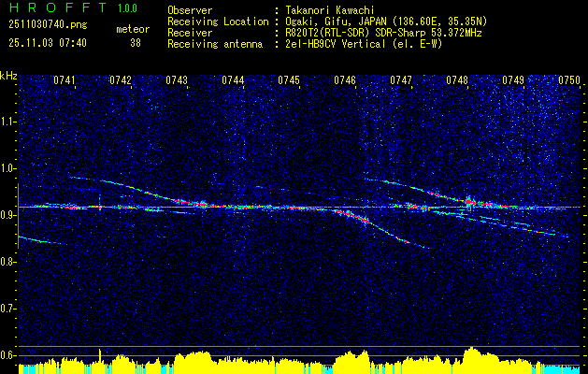Image resolution: width=588 pixels, height=374 pixels.
Task: Click the 0746 time marker
Action: pyautogui.click(x=345, y=80)
